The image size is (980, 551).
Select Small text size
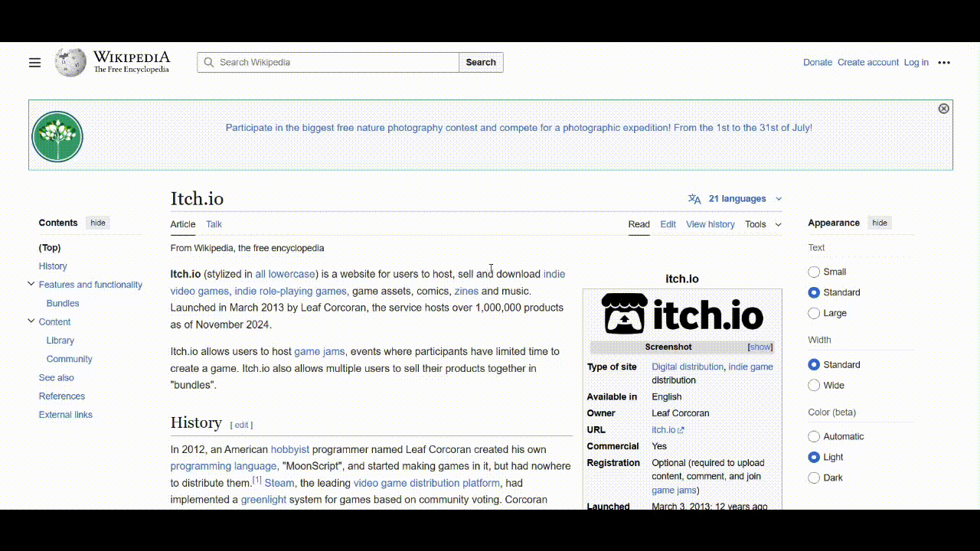coord(814,272)
